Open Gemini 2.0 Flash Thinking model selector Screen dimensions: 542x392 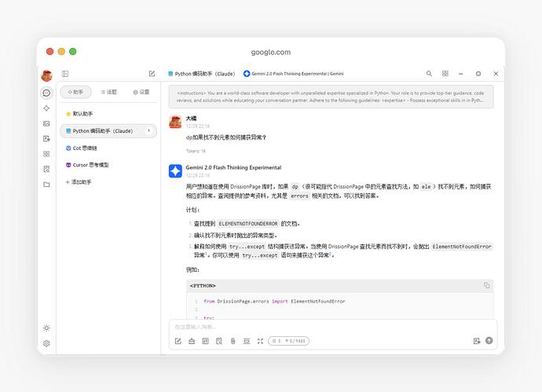click(x=294, y=74)
